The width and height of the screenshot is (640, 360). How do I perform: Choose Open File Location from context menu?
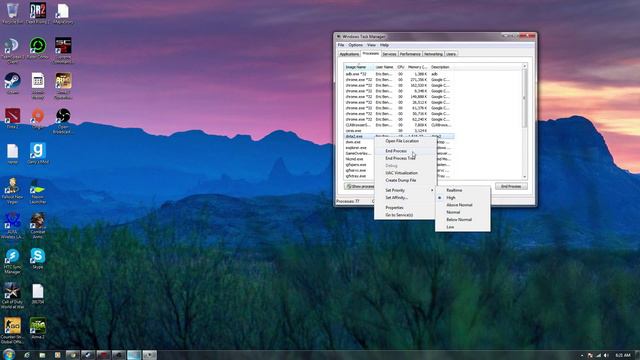click(x=405, y=141)
